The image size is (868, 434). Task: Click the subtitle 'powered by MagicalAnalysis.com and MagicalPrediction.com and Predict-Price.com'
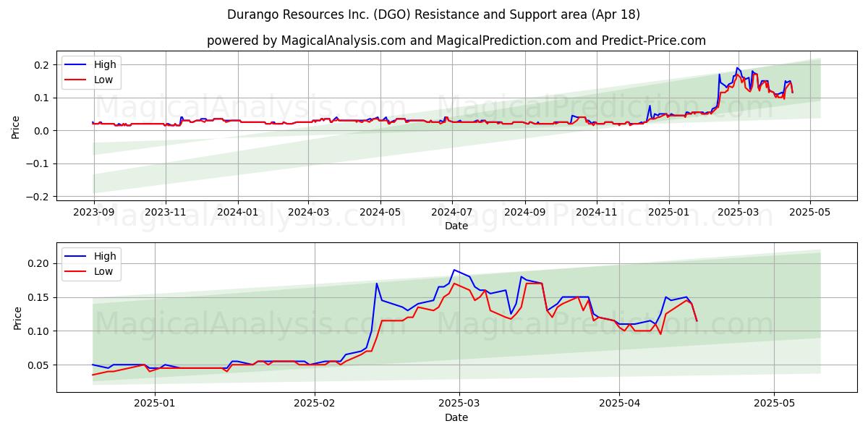coord(456,41)
